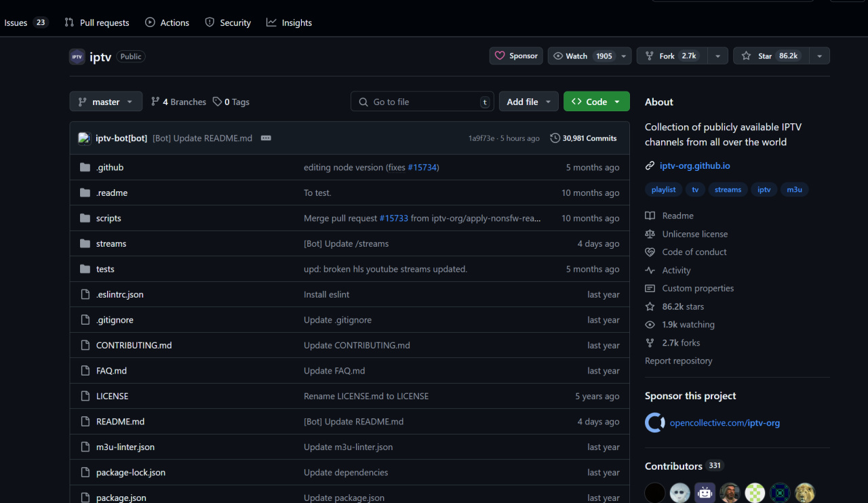Viewport: 868px width, 503px height.
Task: Open the lion contributor avatar
Action: pos(805,493)
